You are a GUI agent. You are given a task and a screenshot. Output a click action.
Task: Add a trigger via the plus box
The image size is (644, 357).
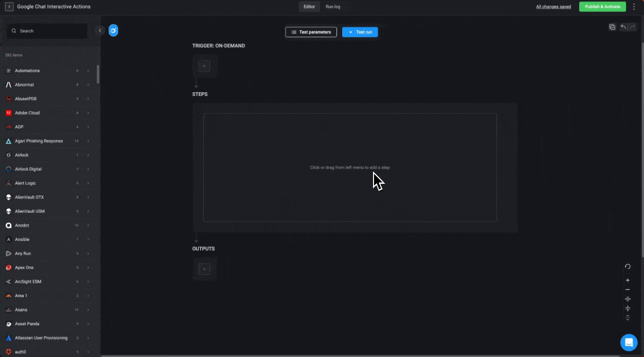204,66
